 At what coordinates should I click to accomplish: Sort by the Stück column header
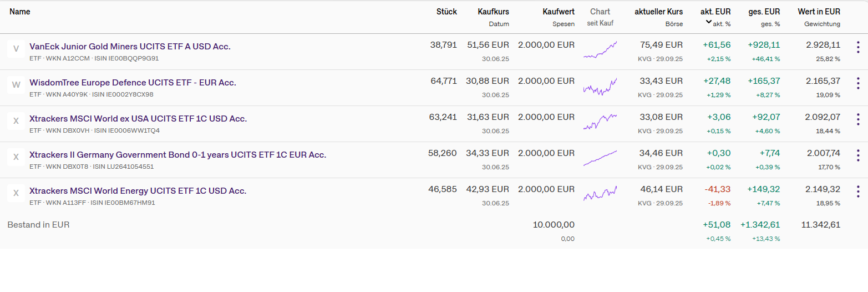446,12
